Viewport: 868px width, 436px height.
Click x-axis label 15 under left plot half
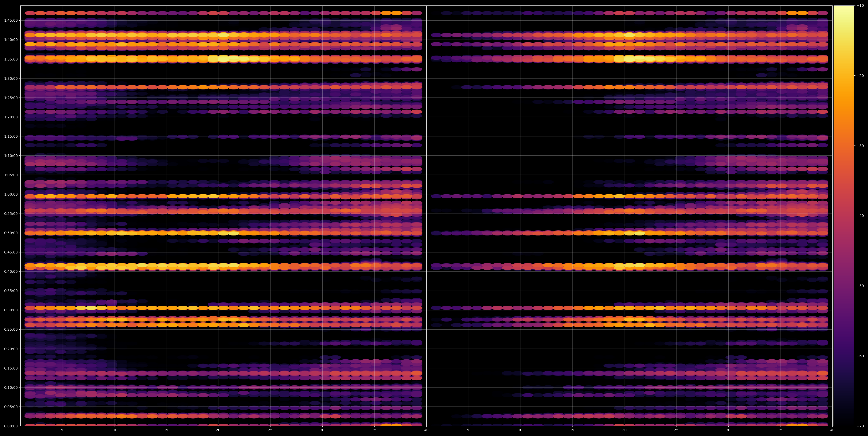pos(166,430)
